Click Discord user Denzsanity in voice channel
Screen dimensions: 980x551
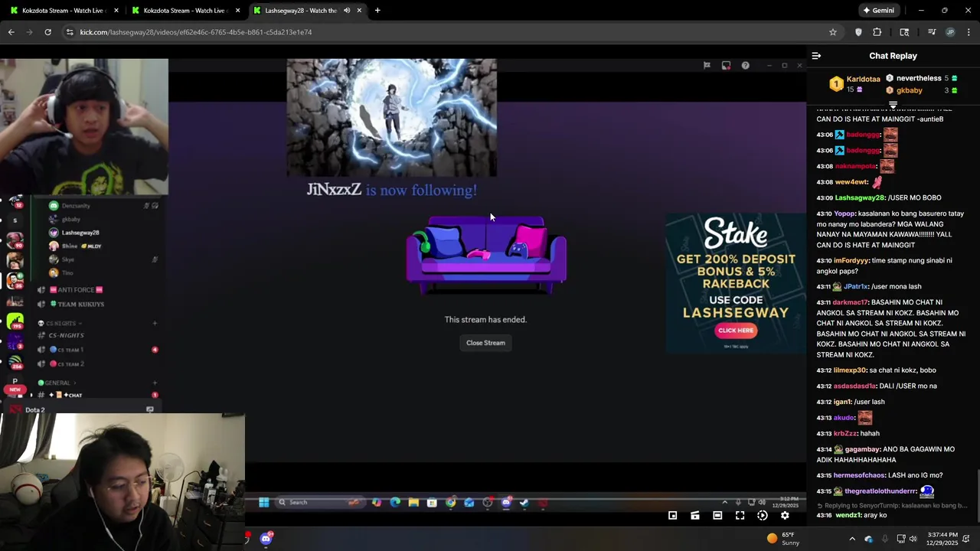tap(76, 206)
